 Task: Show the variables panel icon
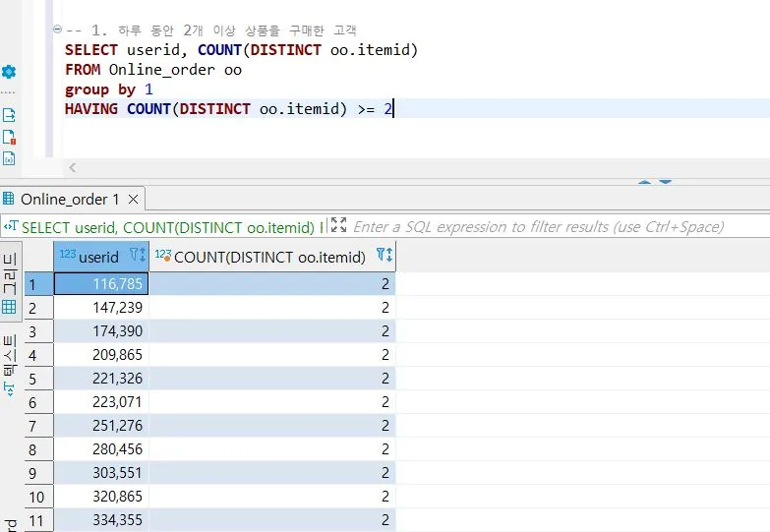[9, 158]
